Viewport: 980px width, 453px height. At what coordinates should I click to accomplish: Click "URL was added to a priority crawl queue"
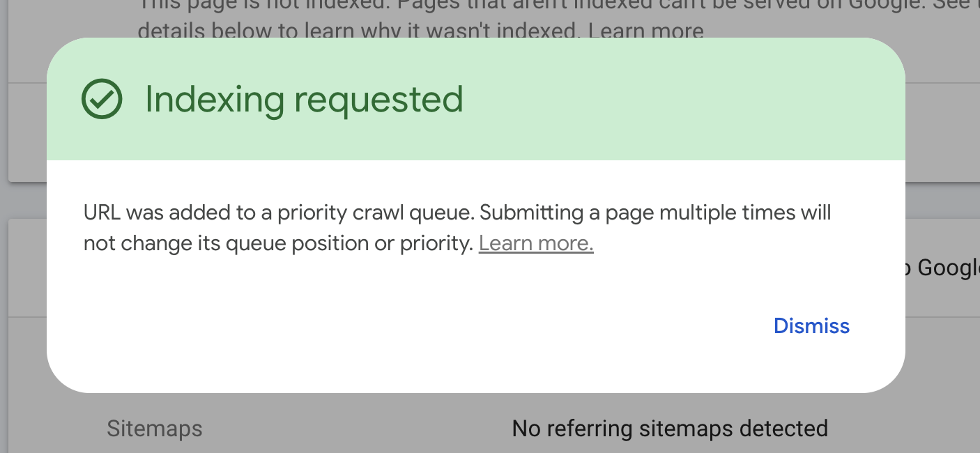click(x=279, y=213)
